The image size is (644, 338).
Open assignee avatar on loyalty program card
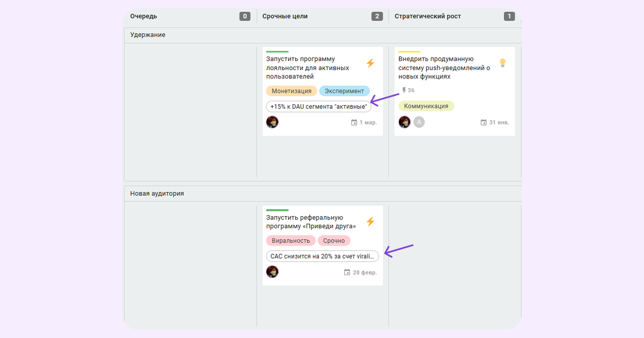[x=272, y=122]
